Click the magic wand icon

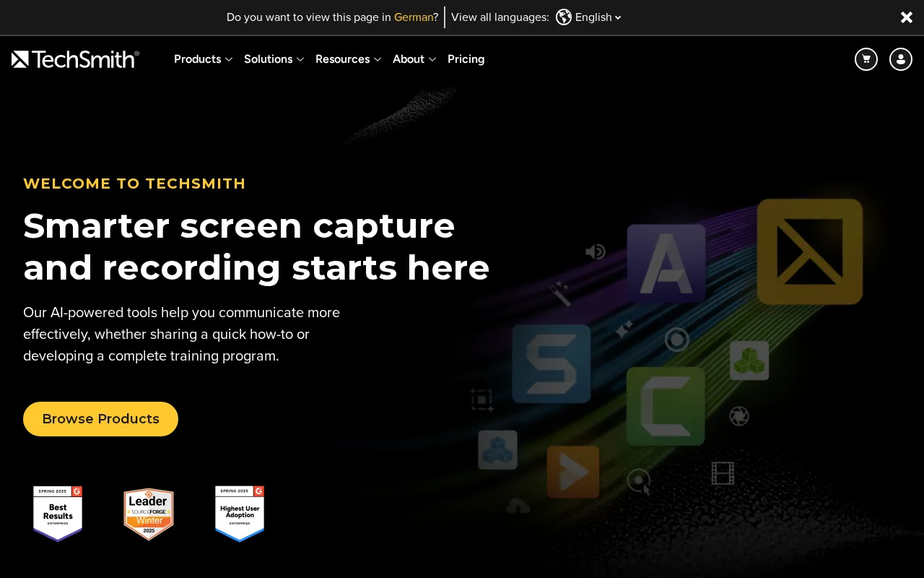tap(560, 293)
